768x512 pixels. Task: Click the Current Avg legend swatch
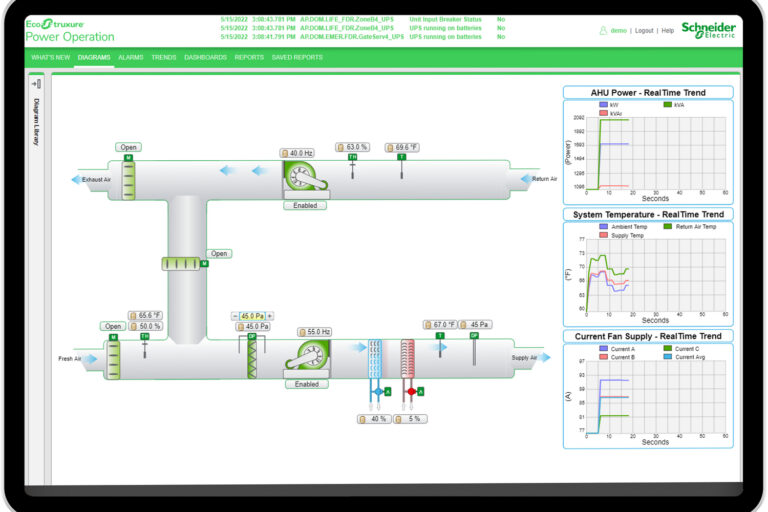point(668,357)
